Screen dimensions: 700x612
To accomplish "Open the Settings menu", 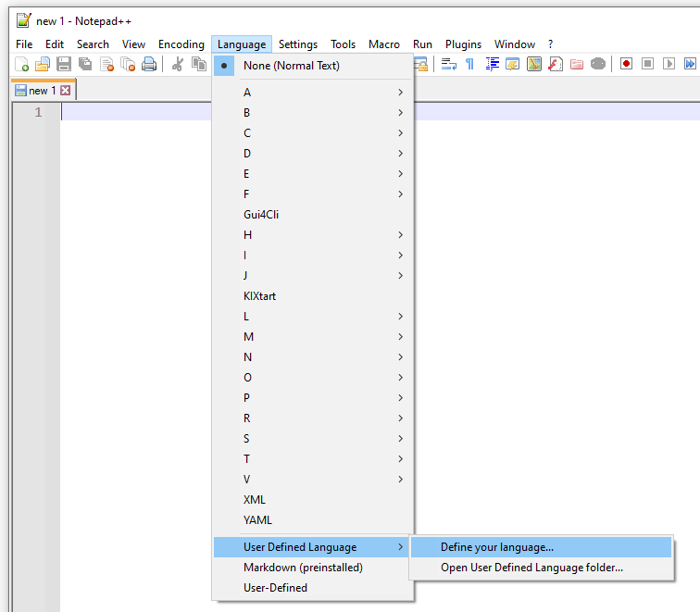I will 298,44.
